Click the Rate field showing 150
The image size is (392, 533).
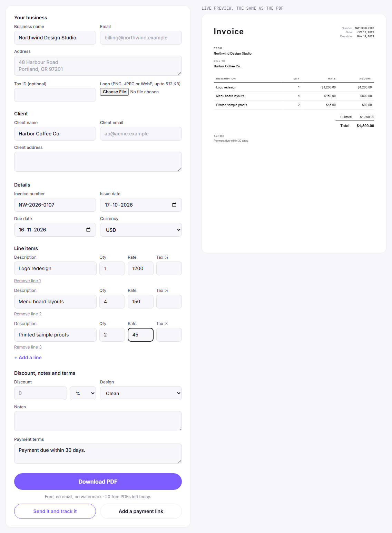(x=140, y=302)
